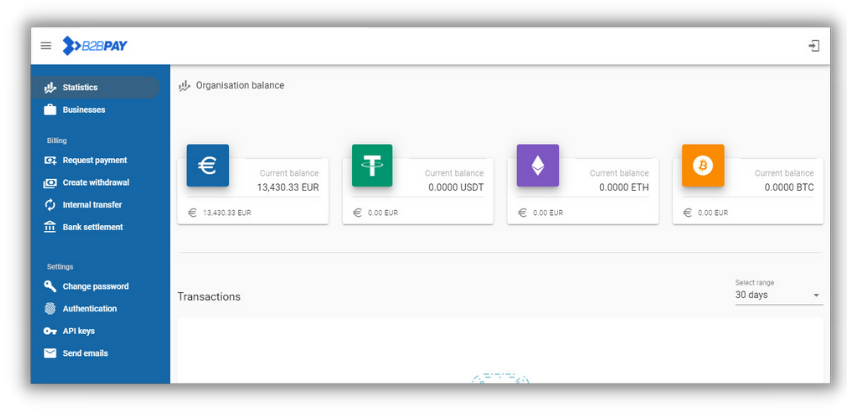Click the Internal transfer arrows icon

[x=50, y=205]
